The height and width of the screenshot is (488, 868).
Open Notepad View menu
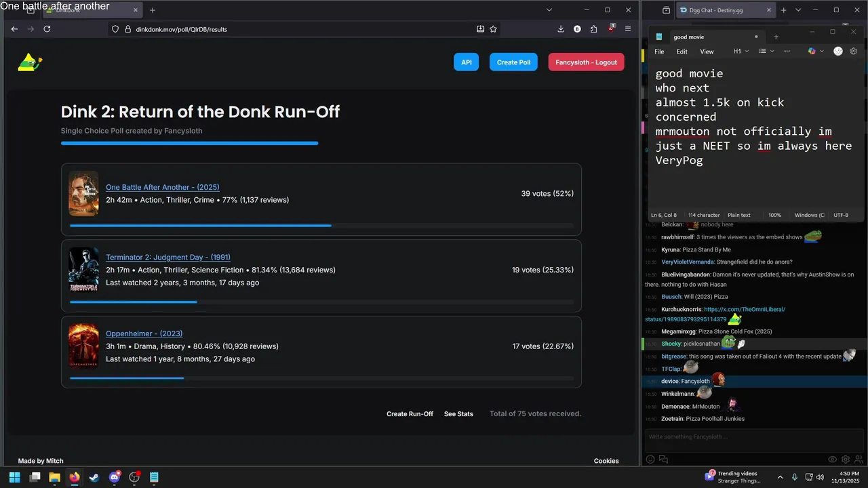[707, 52]
